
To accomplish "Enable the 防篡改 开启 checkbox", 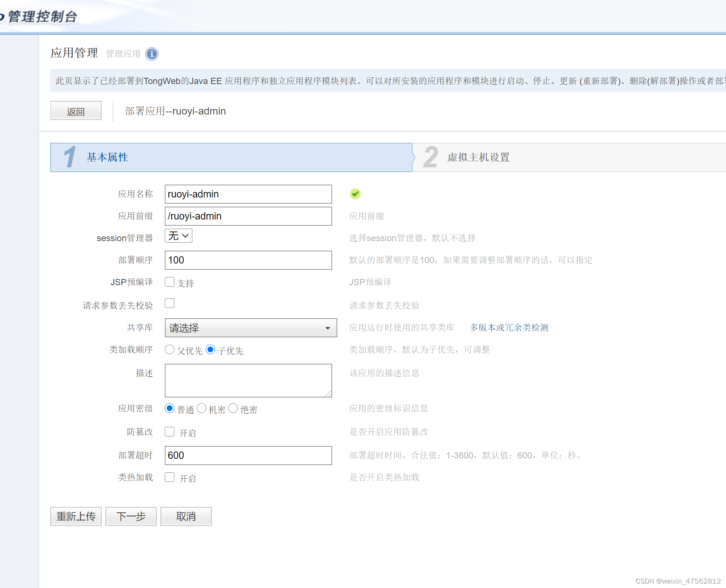I will point(170,432).
